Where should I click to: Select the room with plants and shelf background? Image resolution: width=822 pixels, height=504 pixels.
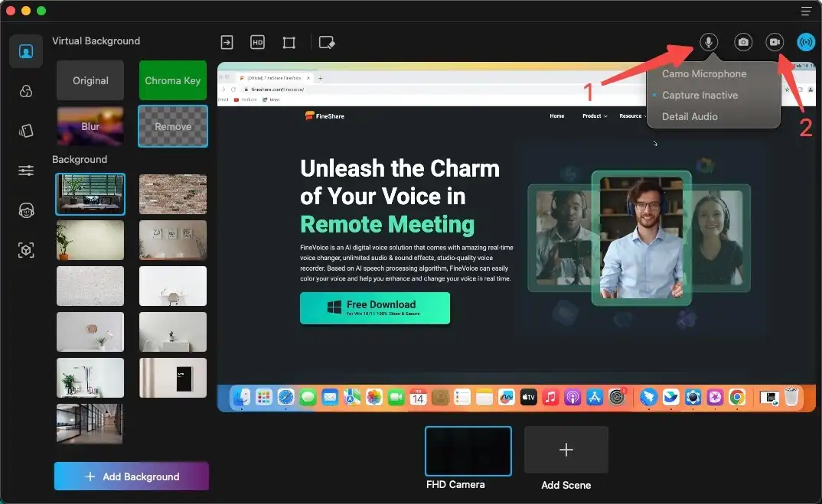[x=90, y=378]
